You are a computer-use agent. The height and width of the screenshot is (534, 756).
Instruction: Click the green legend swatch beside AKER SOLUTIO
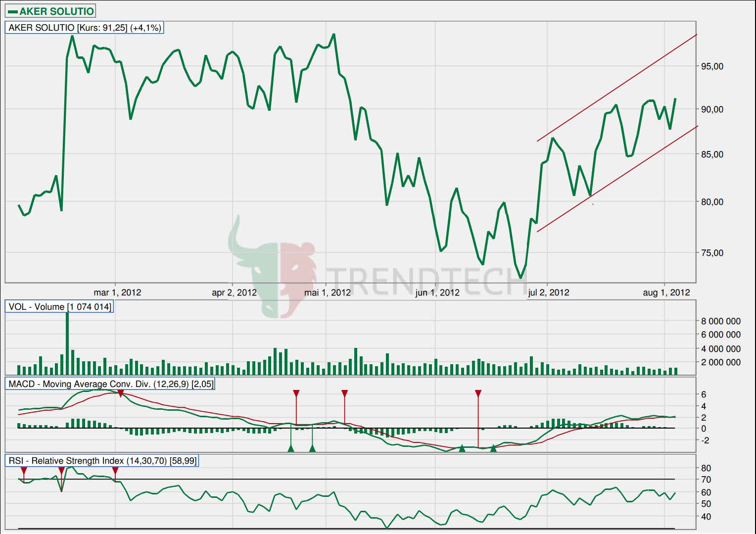point(13,11)
